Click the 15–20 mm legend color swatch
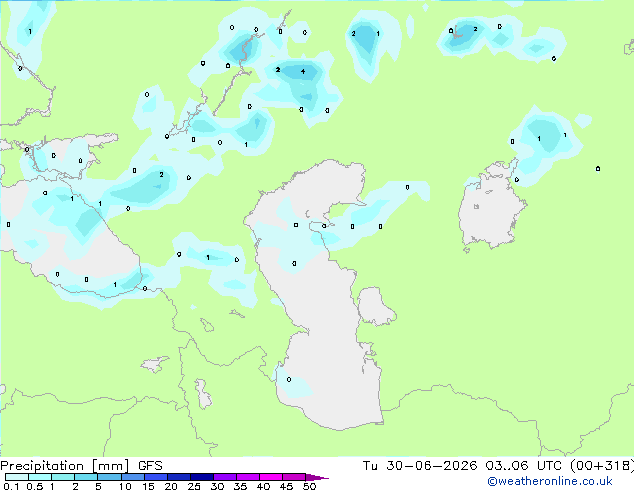Viewport: 634px width, 490px height. [x=156, y=477]
